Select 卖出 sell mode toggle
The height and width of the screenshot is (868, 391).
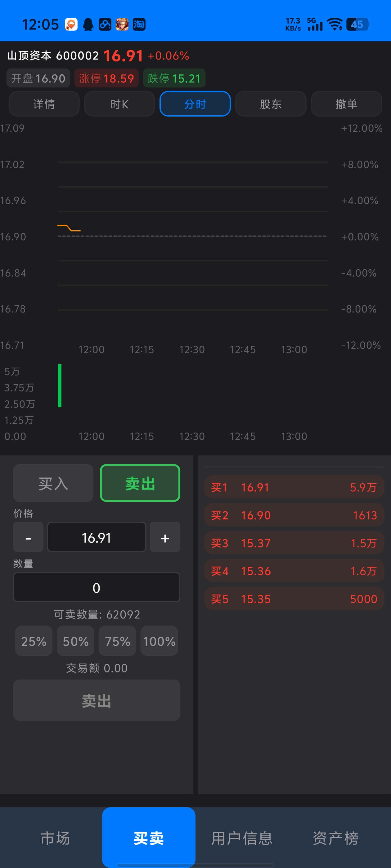point(140,483)
